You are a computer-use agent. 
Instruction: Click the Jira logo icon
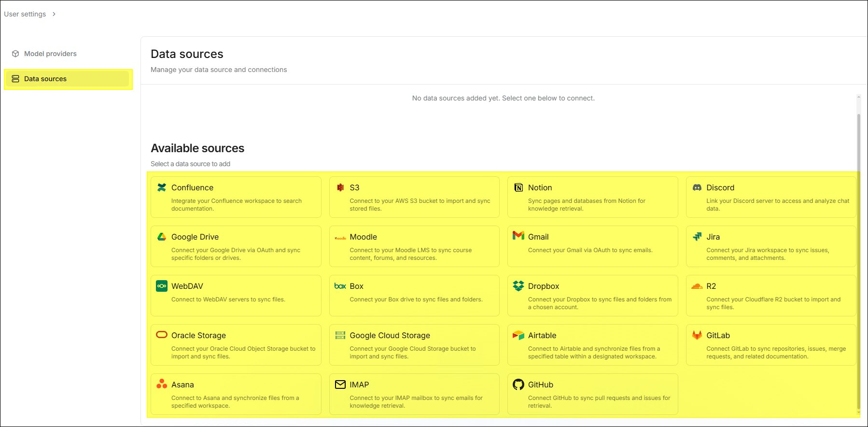pos(697,237)
